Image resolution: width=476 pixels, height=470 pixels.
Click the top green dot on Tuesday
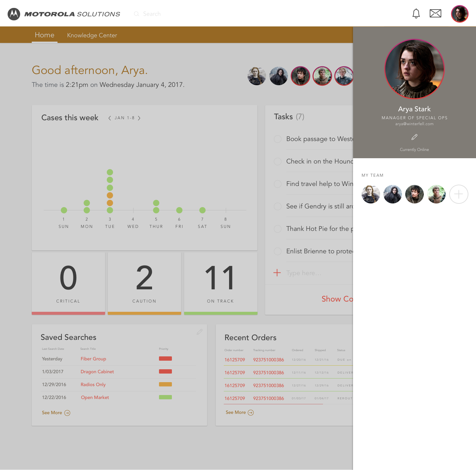point(110,172)
